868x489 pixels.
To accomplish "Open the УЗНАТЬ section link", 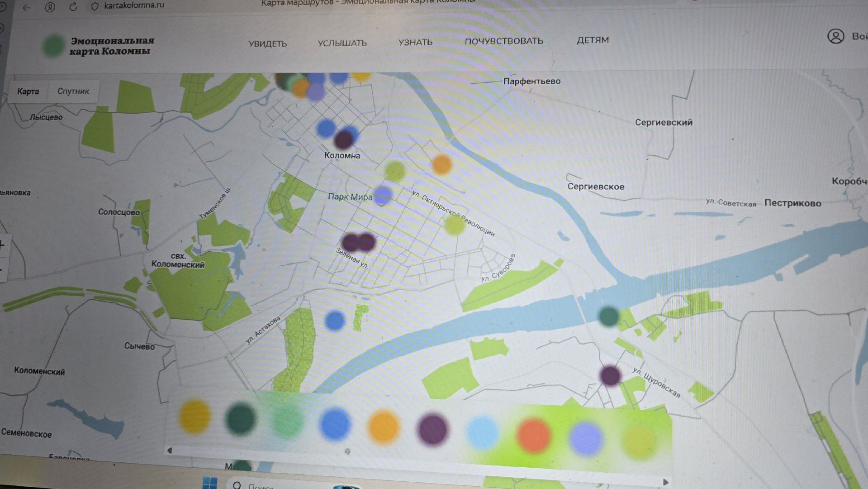I will (415, 43).
